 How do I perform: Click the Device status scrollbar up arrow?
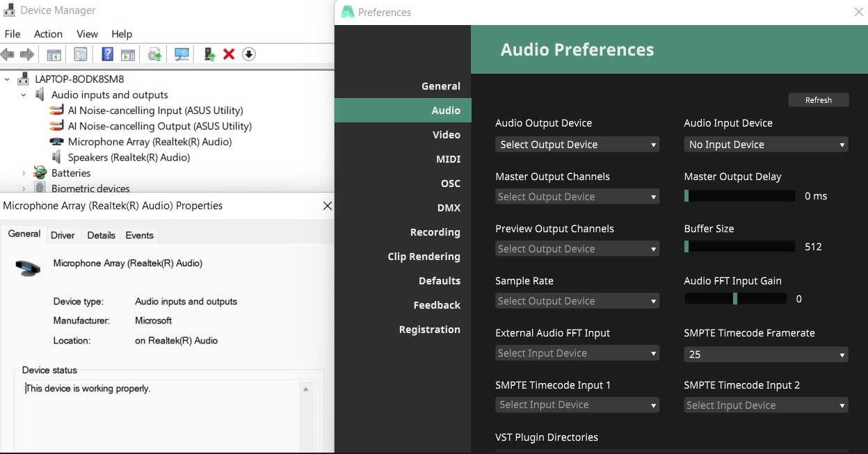point(305,389)
